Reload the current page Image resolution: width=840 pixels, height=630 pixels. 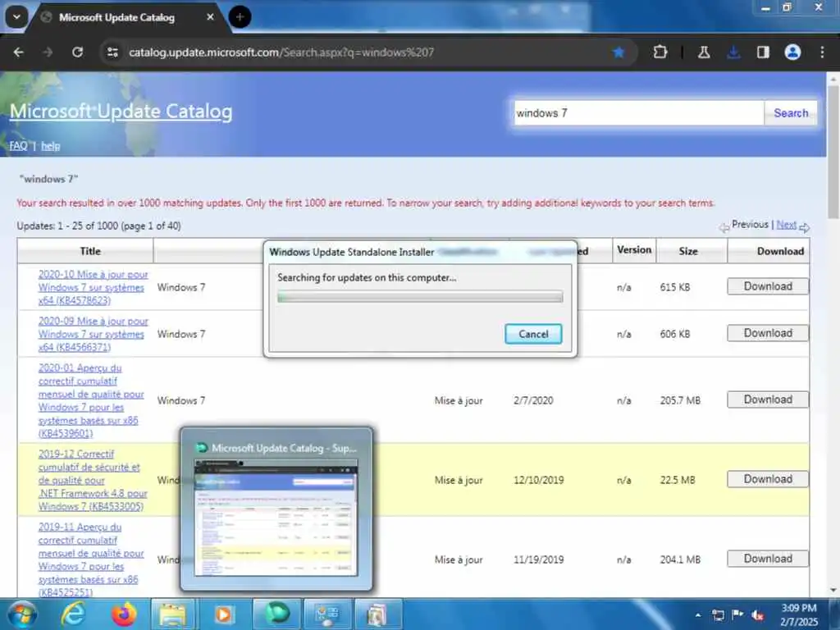point(78,52)
